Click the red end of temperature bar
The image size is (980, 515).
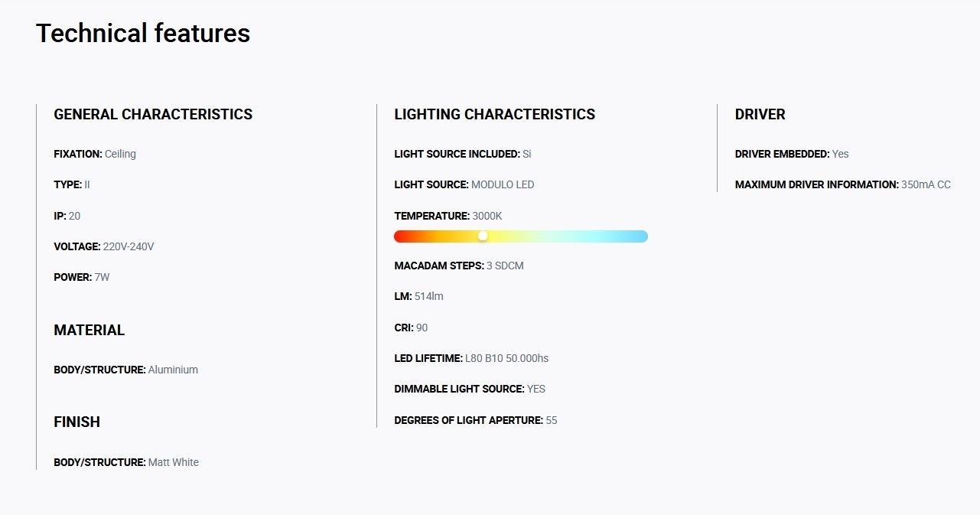pyautogui.click(x=400, y=236)
